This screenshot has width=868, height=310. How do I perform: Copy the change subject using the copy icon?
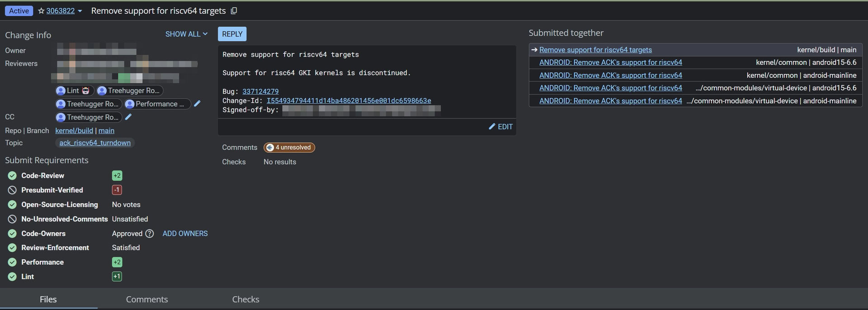click(x=234, y=11)
